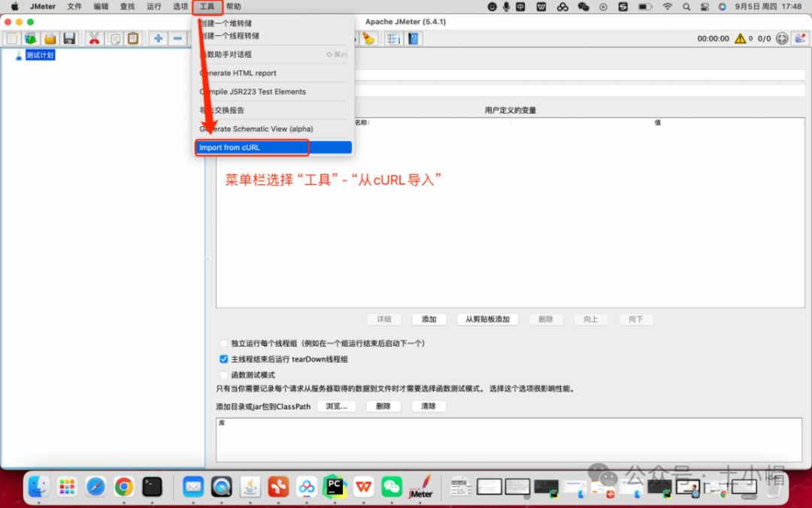Click the 浏览... button for ClassPath
The width and height of the screenshot is (812, 508).
click(337, 407)
